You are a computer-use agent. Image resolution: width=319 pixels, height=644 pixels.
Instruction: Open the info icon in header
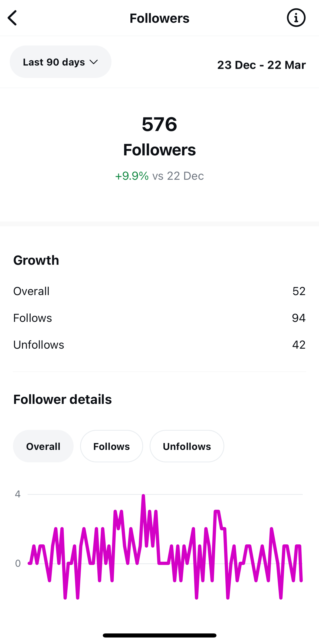pos(296,18)
